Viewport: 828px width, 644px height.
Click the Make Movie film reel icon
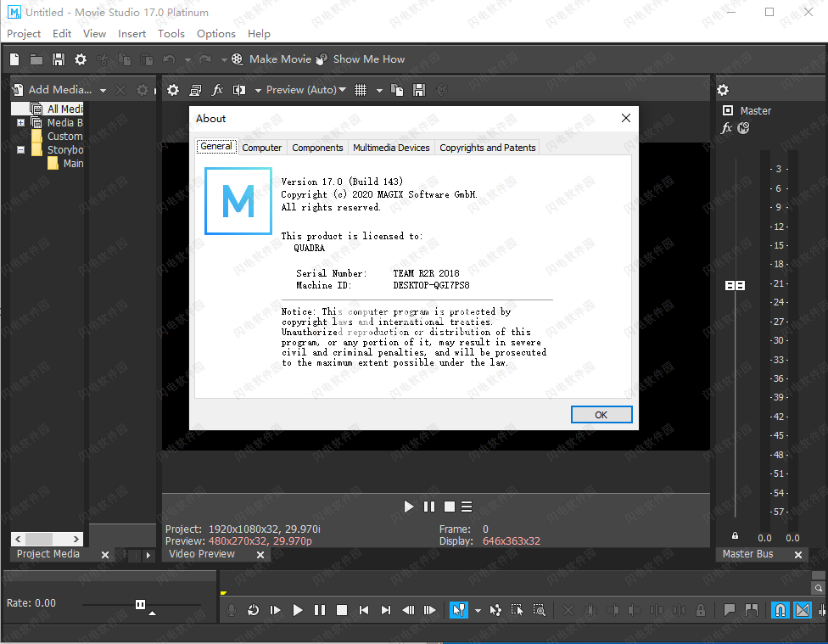238,59
